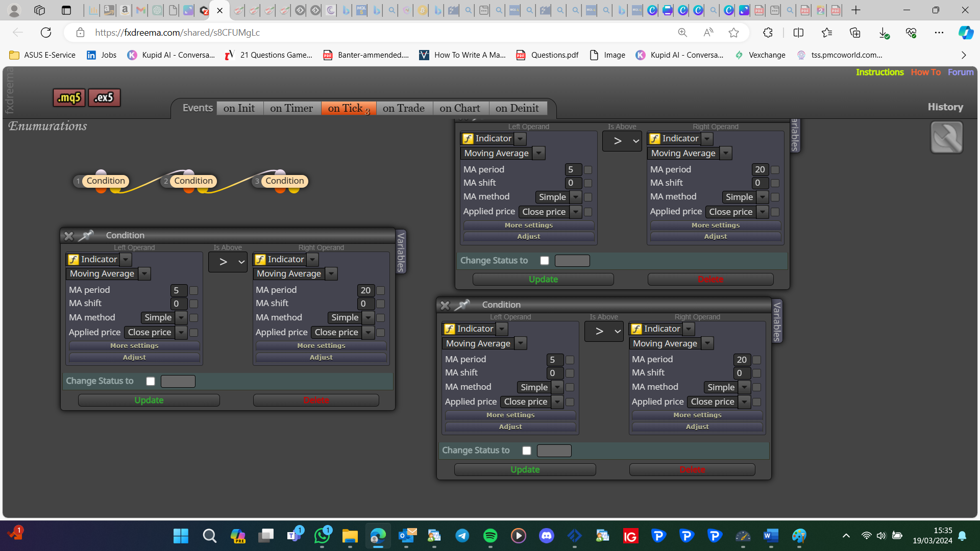Switch to on Trade event tab

[x=404, y=108]
